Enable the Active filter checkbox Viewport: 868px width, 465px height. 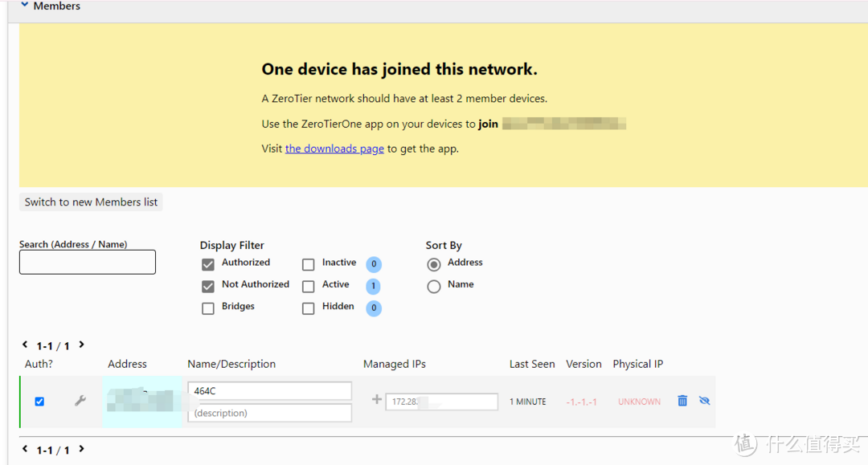click(309, 286)
